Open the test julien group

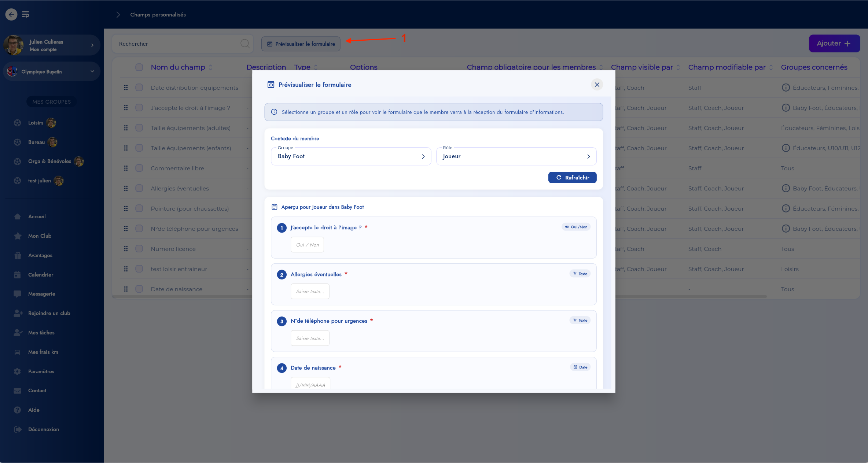click(x=40, y=181)
